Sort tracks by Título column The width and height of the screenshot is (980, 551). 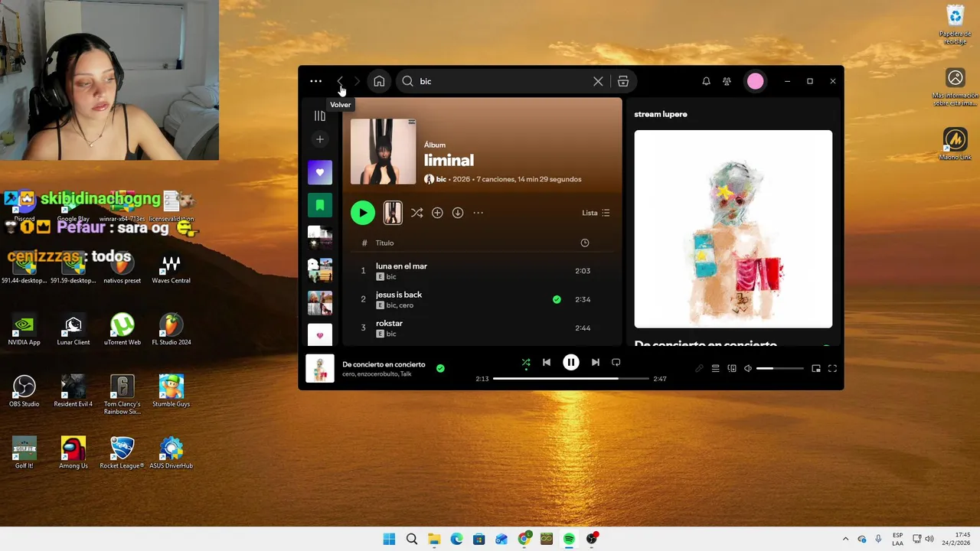click(384, 243)
